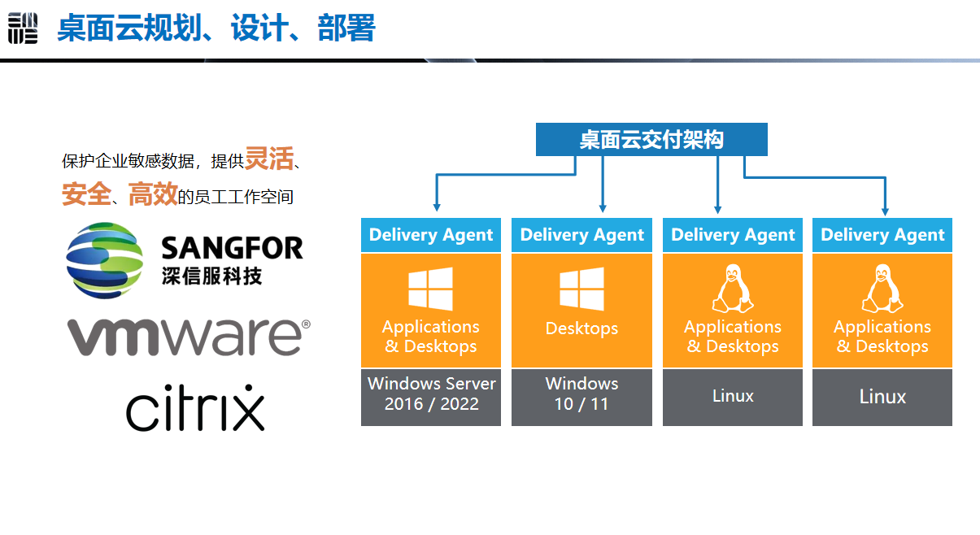Select Delivery Agent header above Windows Server column
The height and width of the screenshot is (535, 980).
(431, 235)
